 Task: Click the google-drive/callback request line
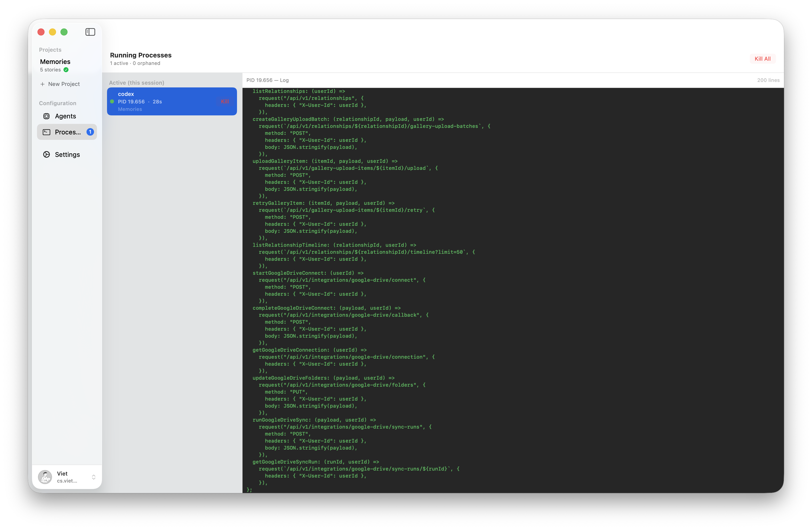(x=343, y=315)
